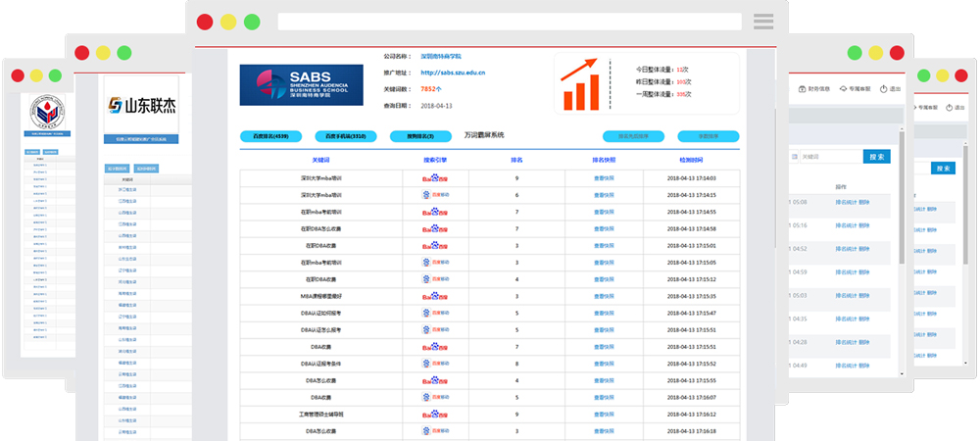Click the Baidu mobile icon in the 17:16:18 row
The width and height of the screenshot is (980, 441).
pos(435,431)
